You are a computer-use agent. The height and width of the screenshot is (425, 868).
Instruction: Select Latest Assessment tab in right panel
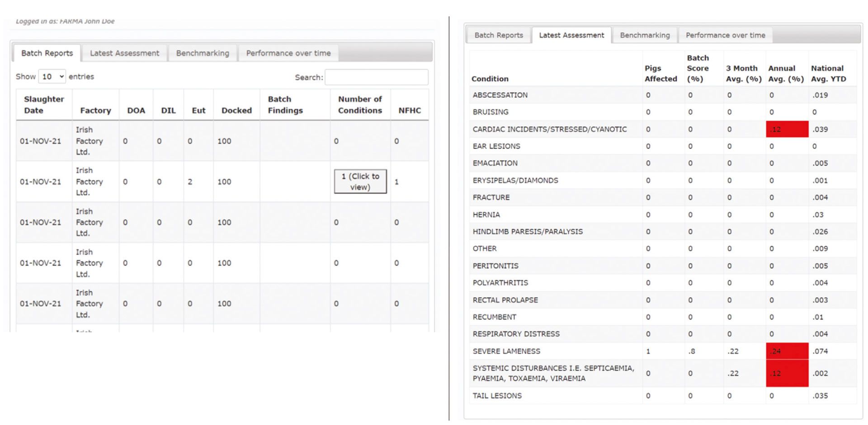[x=571, y=35]
